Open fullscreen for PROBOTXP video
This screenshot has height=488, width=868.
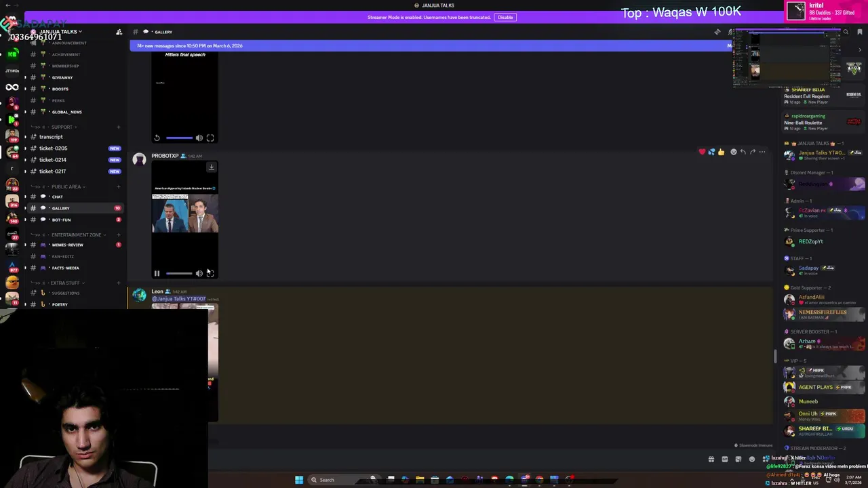pos(210,274)
